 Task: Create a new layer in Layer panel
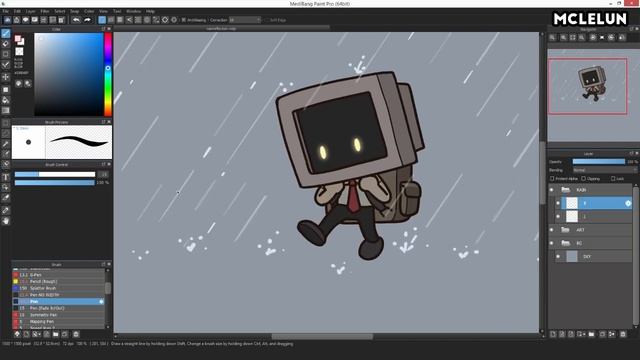coord(553,334)
